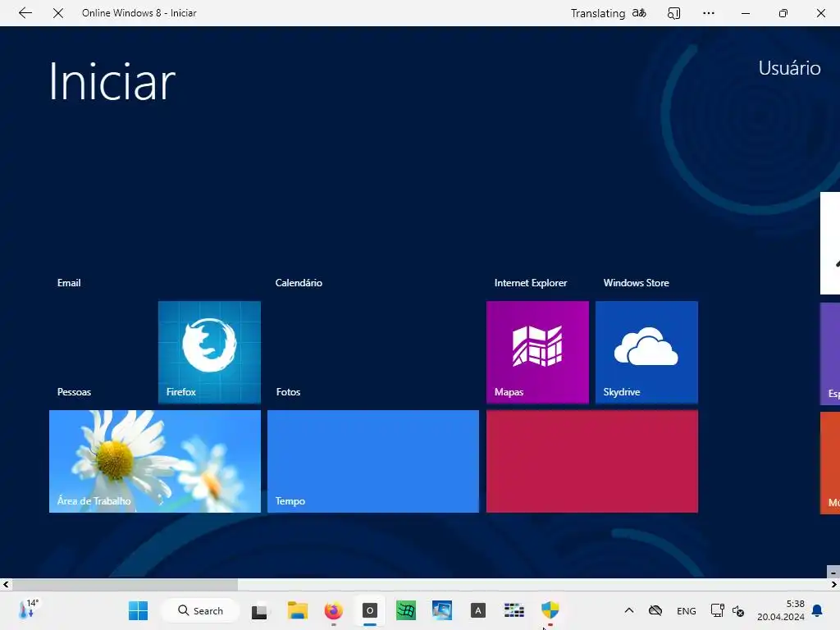Image resolution: width=840 pixels, height=630 pixels.
Task: Click the horizontal scrollbar thumb
Action: click(x=125, y=584)
